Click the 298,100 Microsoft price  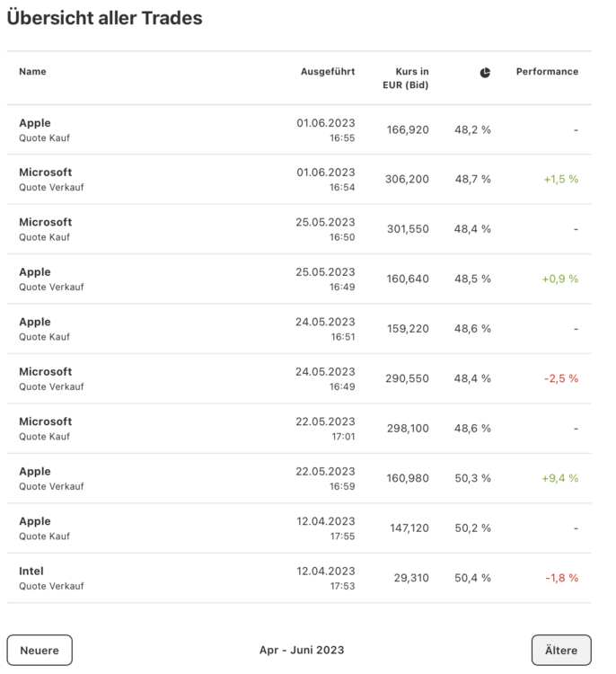(x=407, y=429)
